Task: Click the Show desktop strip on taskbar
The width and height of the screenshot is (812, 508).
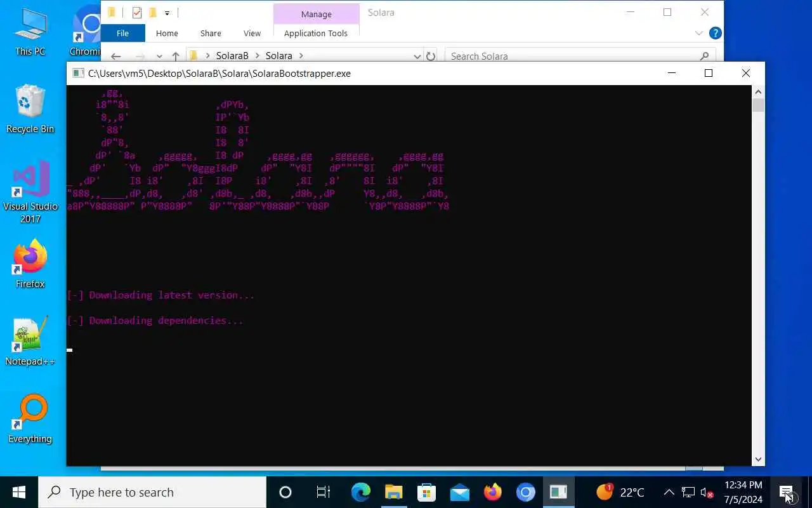Action: [809, 492]
